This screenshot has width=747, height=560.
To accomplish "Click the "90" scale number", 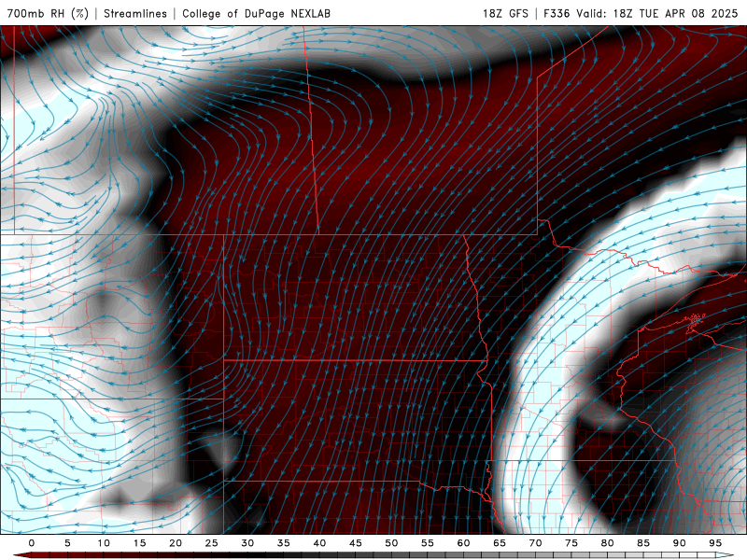I will pyautogui.click(x=680, y=543).
